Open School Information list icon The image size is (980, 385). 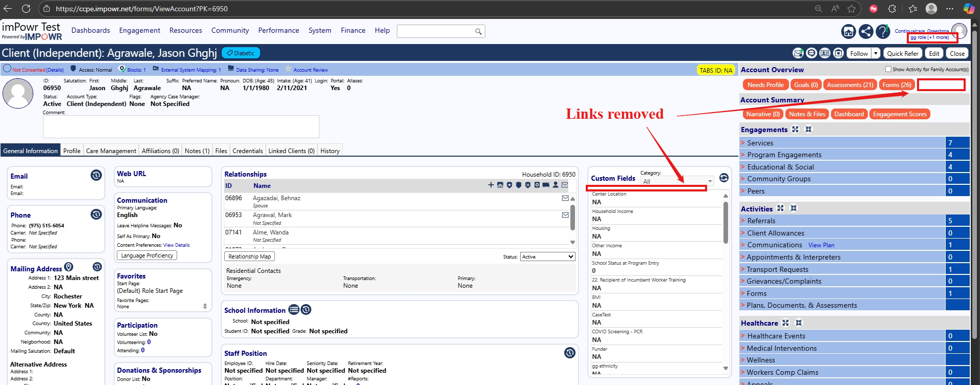click(x=294, y=310)
